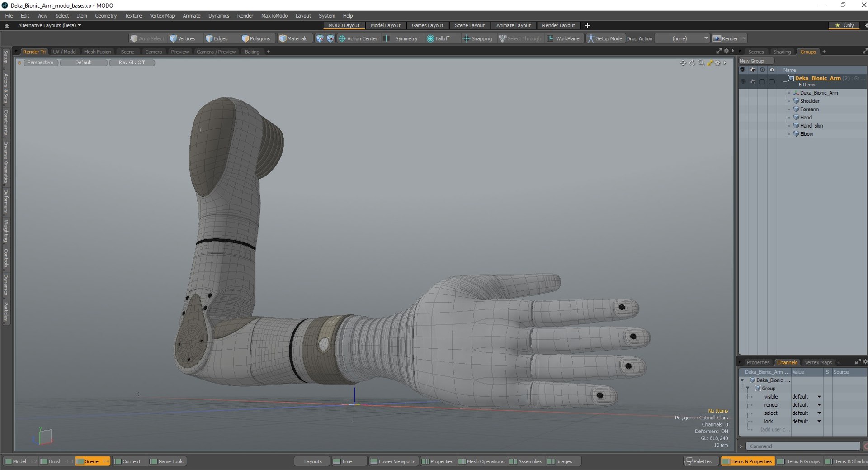Image resolution: width=868 pixels, height=470 pixels.
Task: Open the lock channel value dropdown
Action: pos(806,421)
